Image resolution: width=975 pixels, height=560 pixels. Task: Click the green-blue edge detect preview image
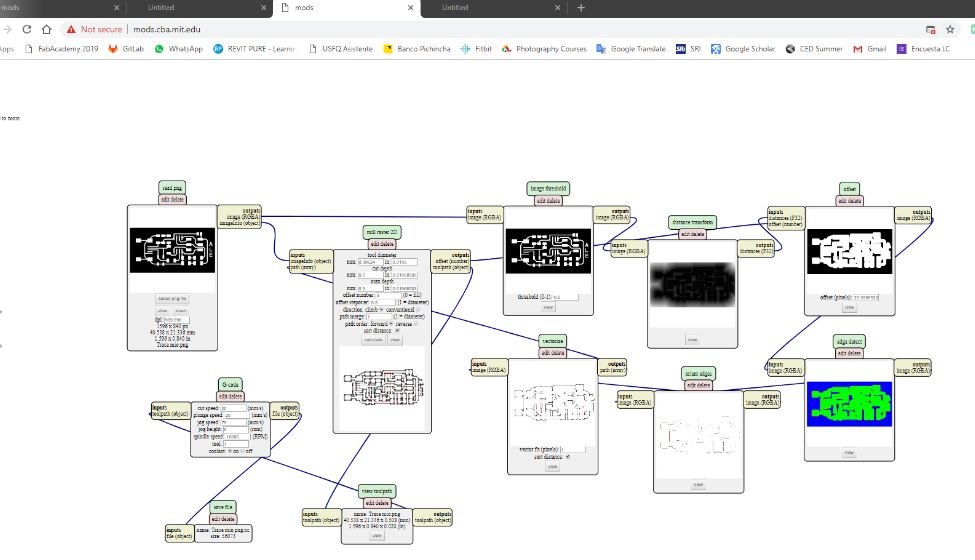point(849,404)
